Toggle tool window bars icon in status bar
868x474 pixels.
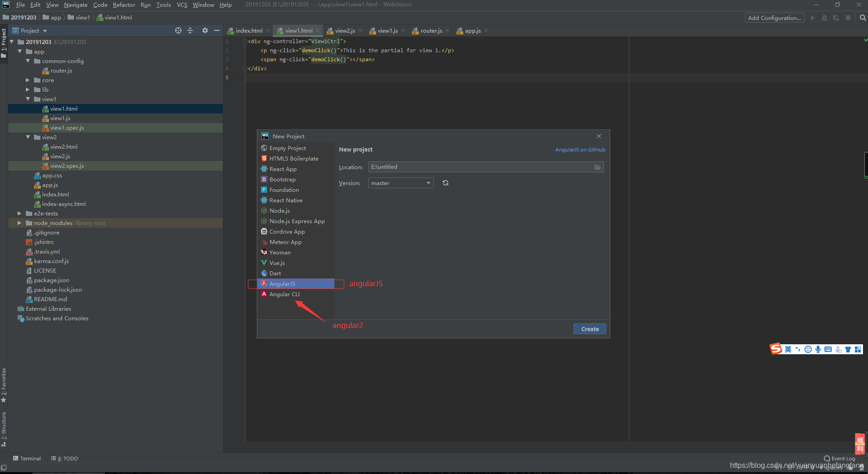pyautogui.click(x=4, y=467)
